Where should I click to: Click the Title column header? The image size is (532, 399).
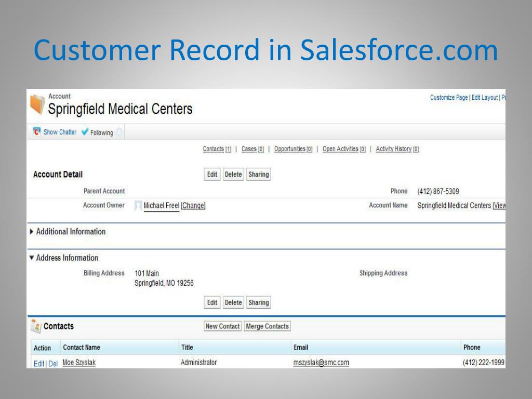coord(187,348)
